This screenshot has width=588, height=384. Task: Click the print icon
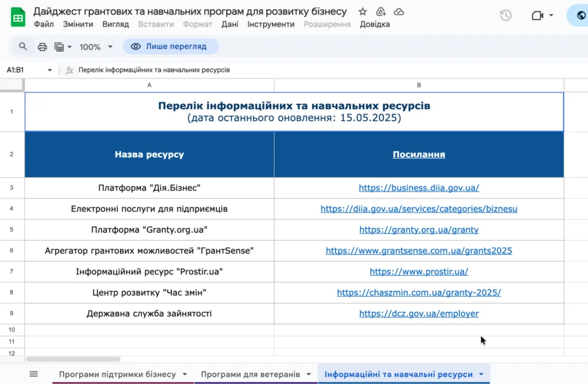(42, 47)
